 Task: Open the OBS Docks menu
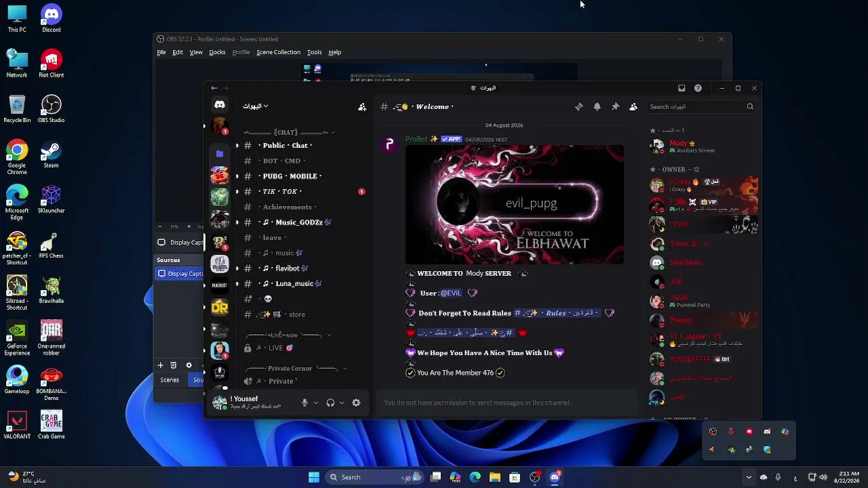(x=217, y=52)
